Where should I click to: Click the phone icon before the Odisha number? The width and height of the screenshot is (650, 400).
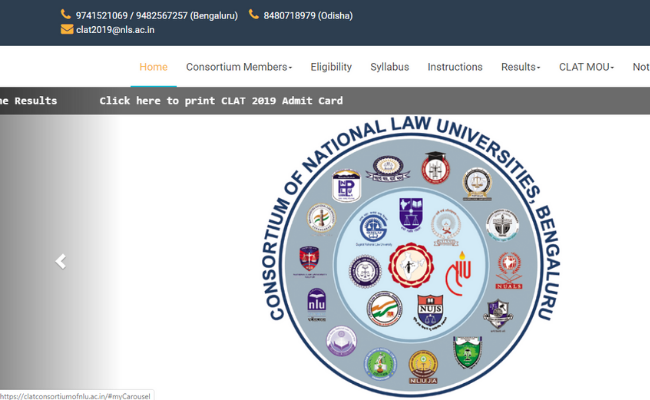[254, 15]
